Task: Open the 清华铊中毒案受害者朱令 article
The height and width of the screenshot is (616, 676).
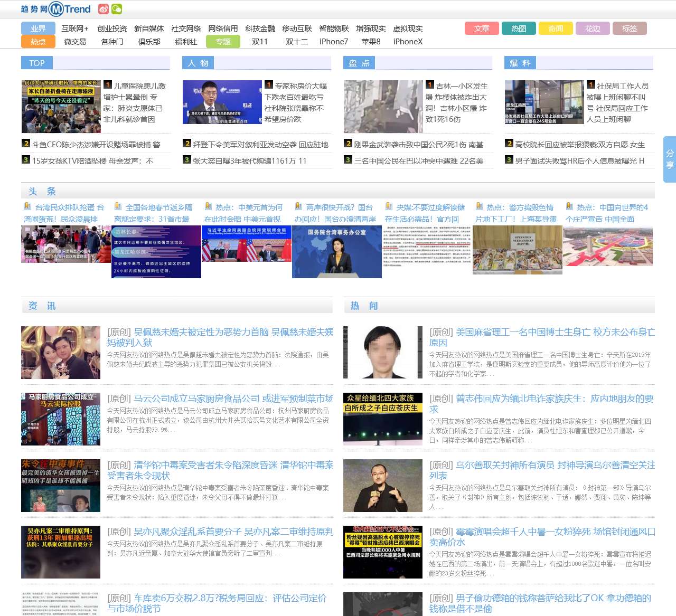Action: (x=220, y=470)
